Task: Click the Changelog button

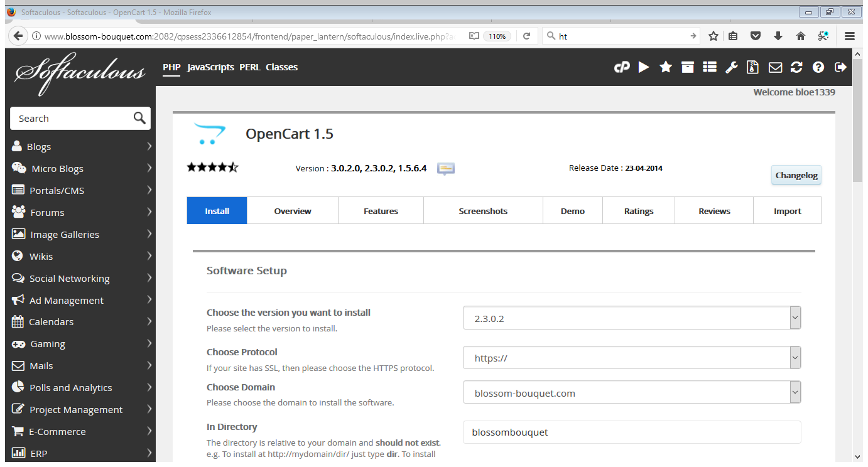Action: point(796,175)
